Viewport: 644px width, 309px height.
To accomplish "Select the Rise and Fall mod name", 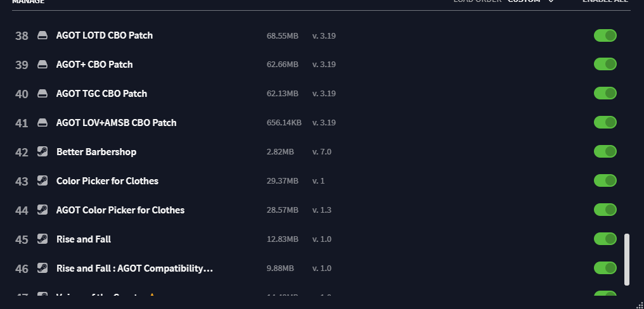I will [84, 239].
